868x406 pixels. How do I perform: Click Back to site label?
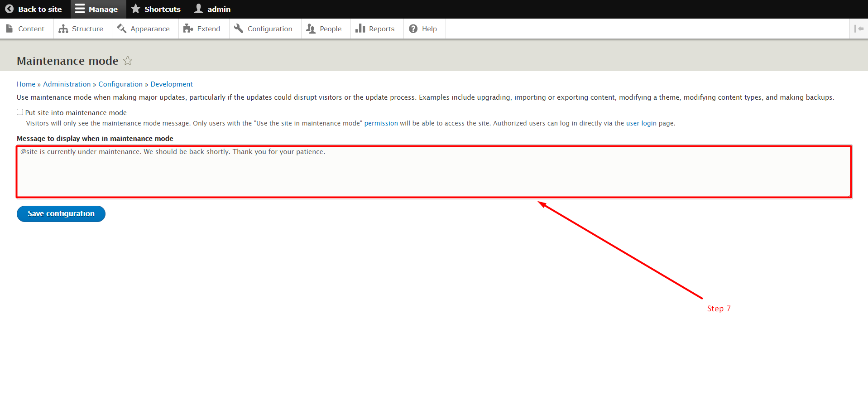tap(40, 9)
